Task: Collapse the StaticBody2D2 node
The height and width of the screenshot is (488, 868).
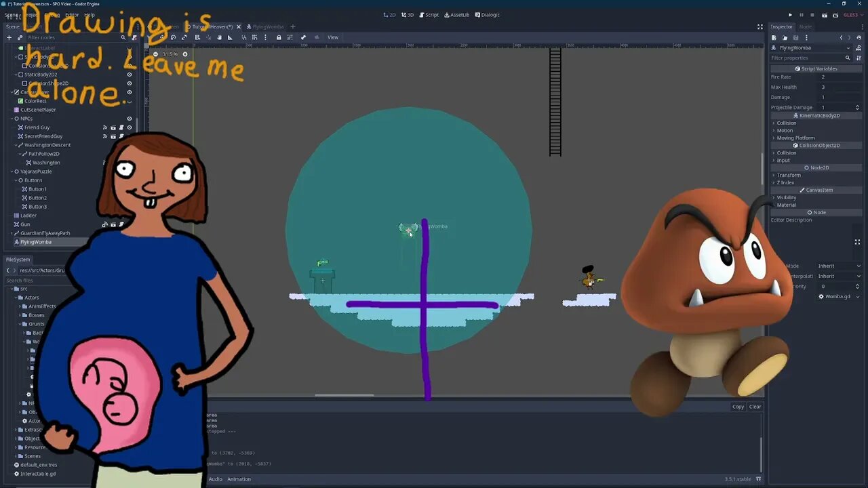Action: (x=16, y=75)
